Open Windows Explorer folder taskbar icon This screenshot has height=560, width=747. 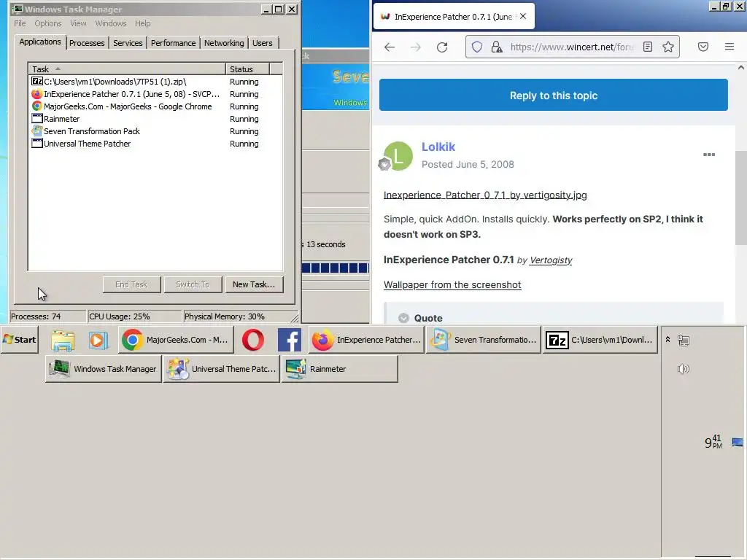click(63, 340)
